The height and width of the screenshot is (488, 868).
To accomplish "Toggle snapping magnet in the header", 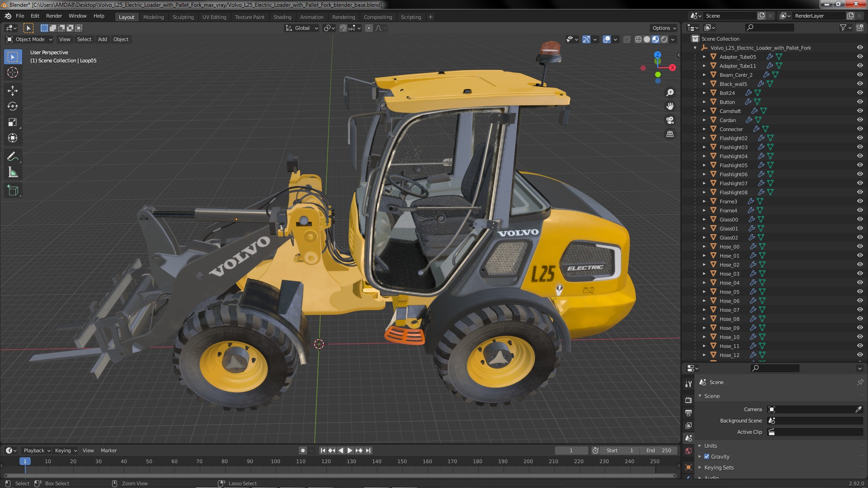I will pyautogui.click(x=343, y=28).
